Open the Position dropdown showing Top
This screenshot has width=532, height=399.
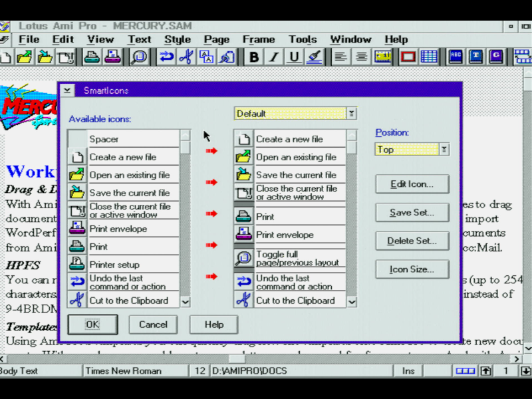(444, 150)
